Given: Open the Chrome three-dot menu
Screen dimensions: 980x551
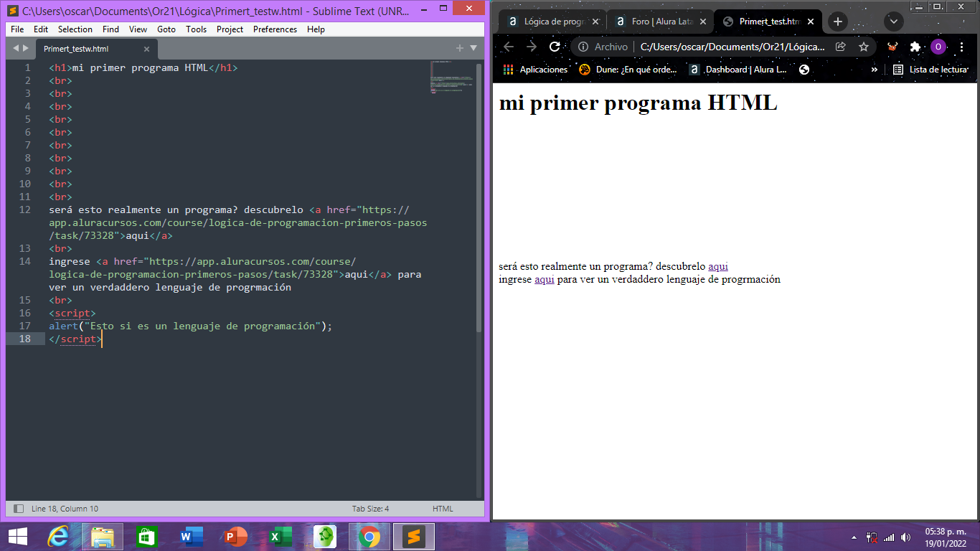Looking at the screenshot, I should coord(961,47).
